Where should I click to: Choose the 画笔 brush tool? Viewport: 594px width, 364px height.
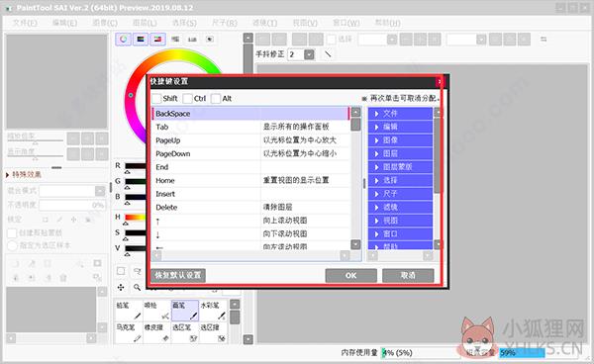tap(185, 311)
